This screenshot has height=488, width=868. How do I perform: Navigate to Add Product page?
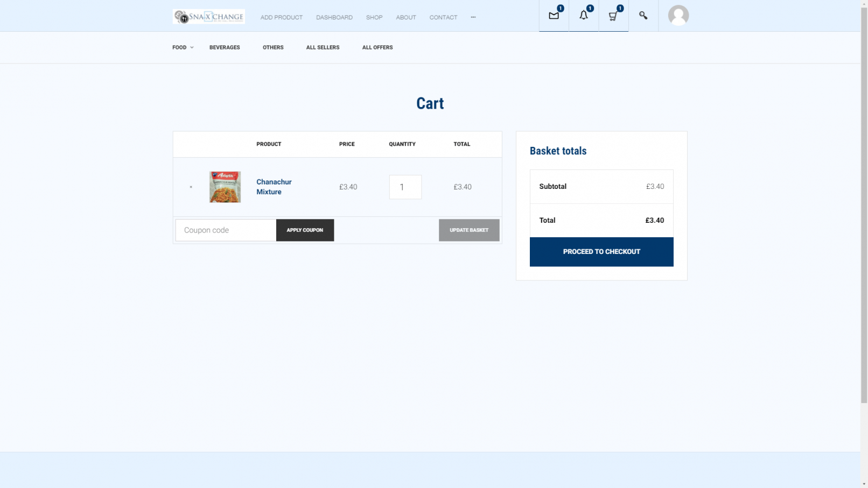(x=282, y=17)
